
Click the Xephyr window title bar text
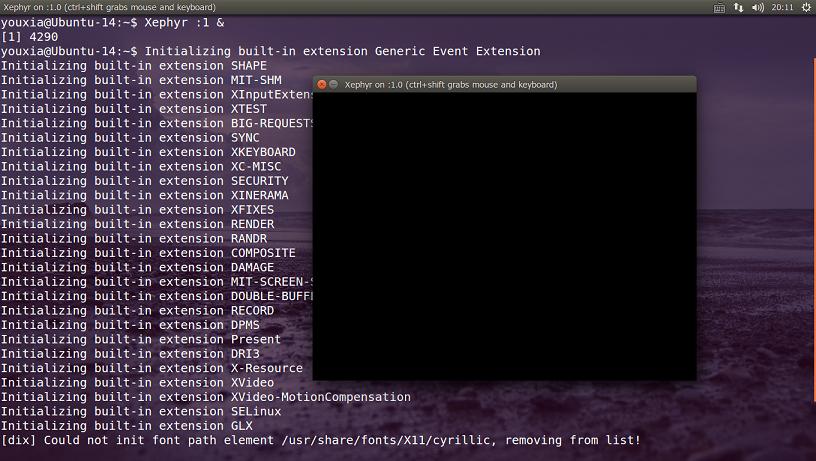[x=451, y=84]
